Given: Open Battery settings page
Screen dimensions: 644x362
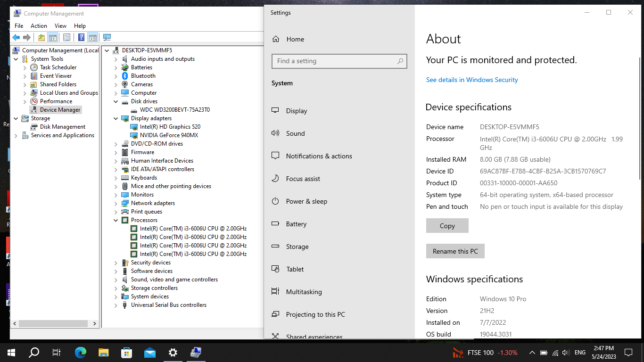Looking at the screenshot, I should [289, 224].
